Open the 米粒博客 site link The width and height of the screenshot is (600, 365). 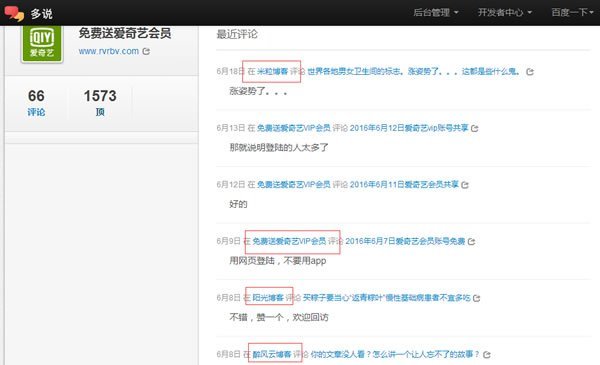272,71
